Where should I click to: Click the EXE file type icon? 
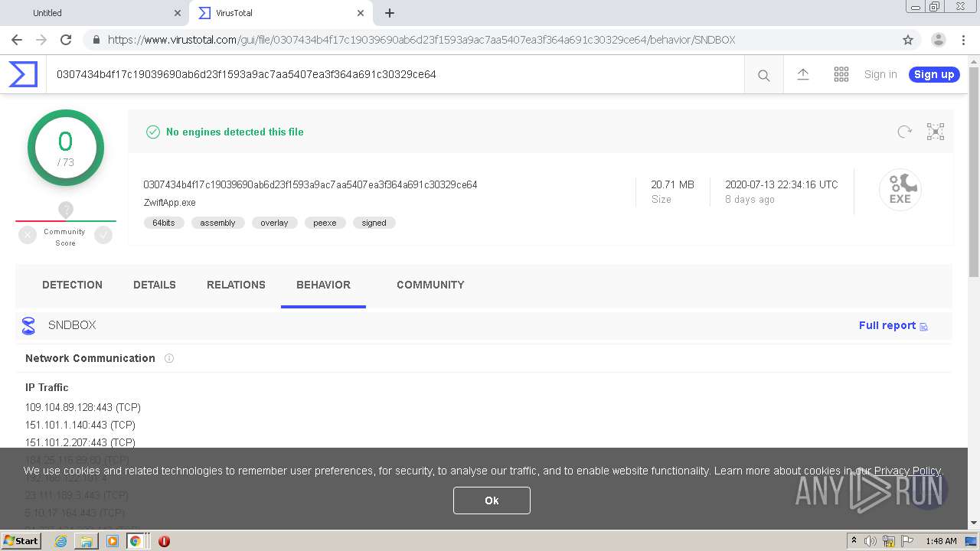(x=900, y=190)
